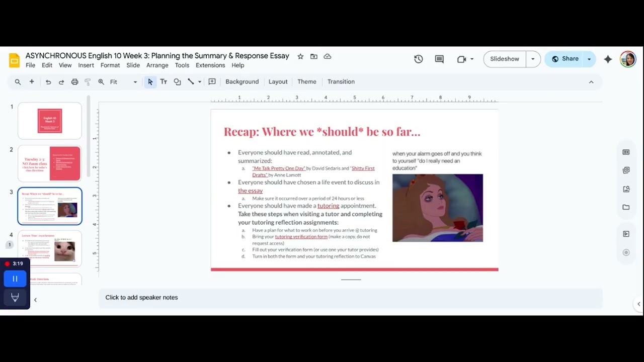Viewport: 644px width, 362px height.
Task: Click the Meet video camera icon
Action: coord(461,59)
